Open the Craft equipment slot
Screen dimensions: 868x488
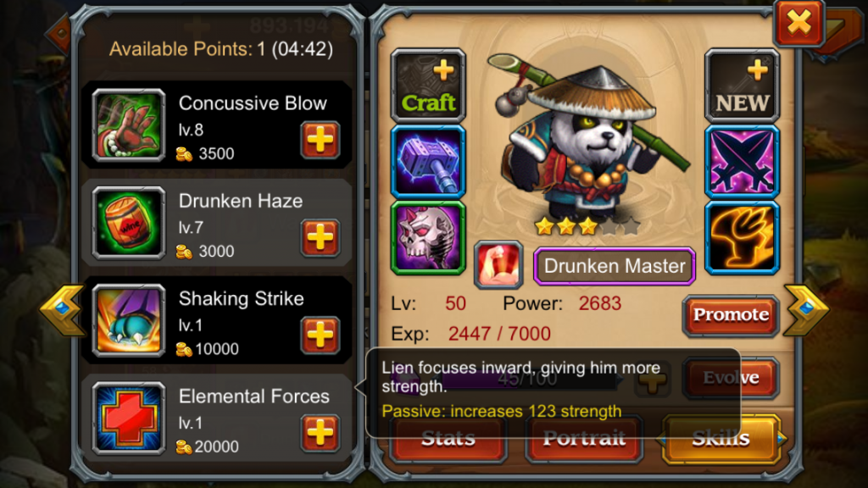click(428, 86)
